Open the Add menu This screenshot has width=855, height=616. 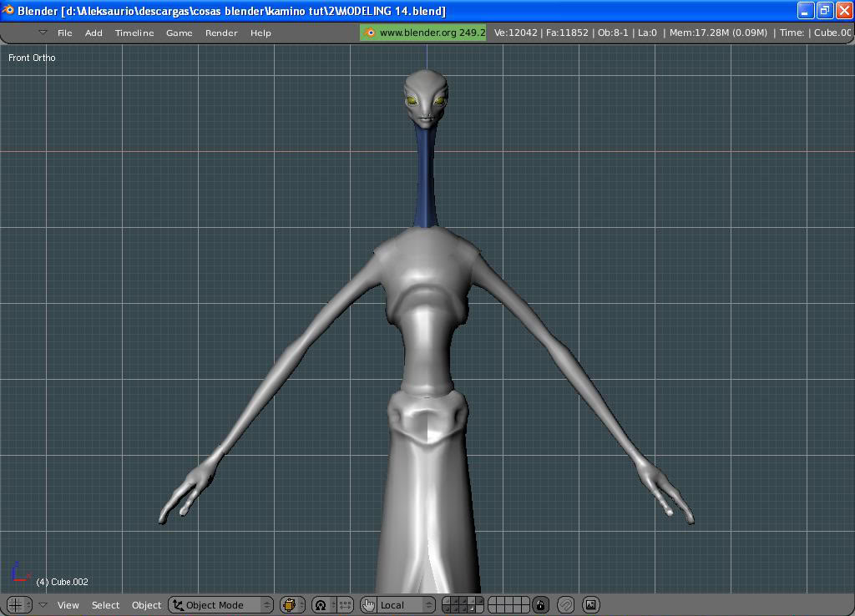(94, 33)
